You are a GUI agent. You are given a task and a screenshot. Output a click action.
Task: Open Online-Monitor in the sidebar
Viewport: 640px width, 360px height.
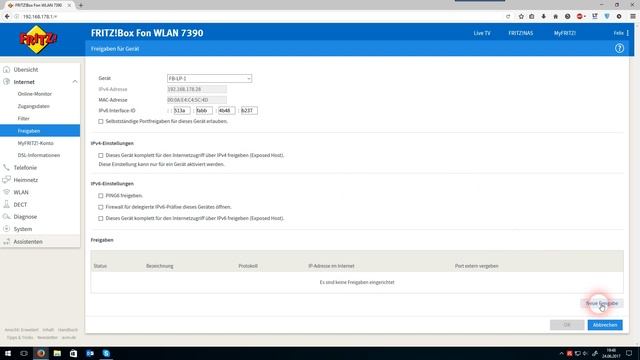click(35, 94)
